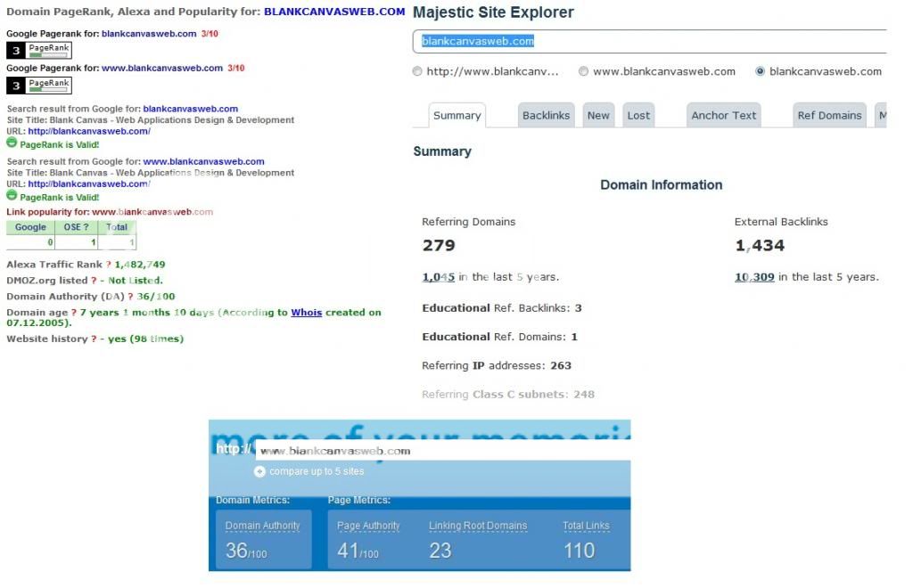Open the help question mark beside Domain Authority (DA)
The width and height of the screenshot is (913, 588).
tap(131, 297)
